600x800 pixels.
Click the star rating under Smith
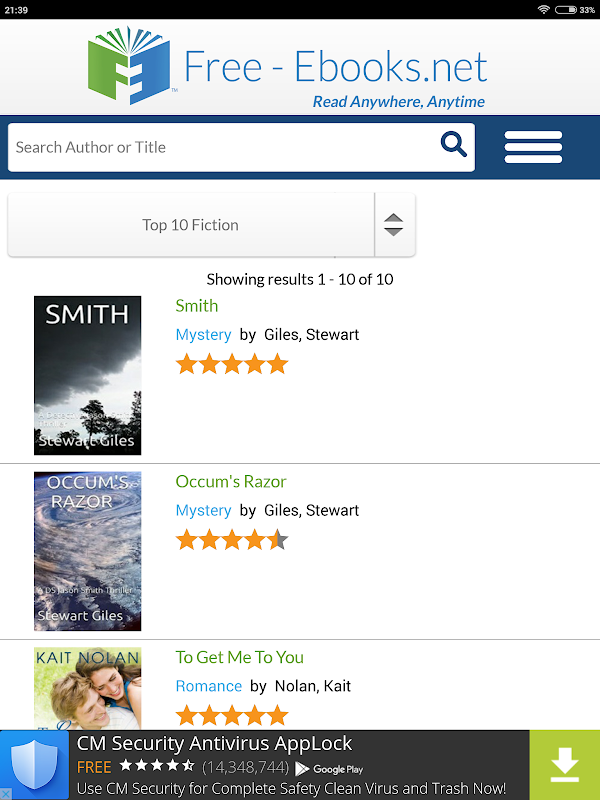coord(232,364)
